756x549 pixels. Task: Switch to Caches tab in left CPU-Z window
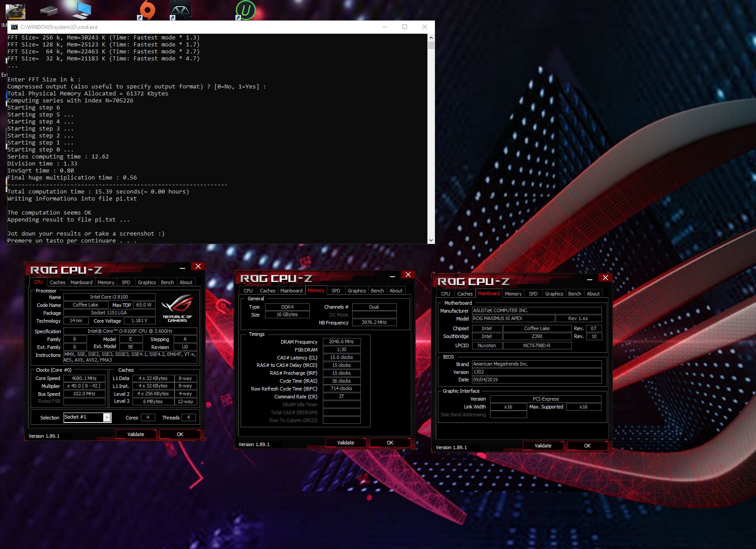(57, 282)
